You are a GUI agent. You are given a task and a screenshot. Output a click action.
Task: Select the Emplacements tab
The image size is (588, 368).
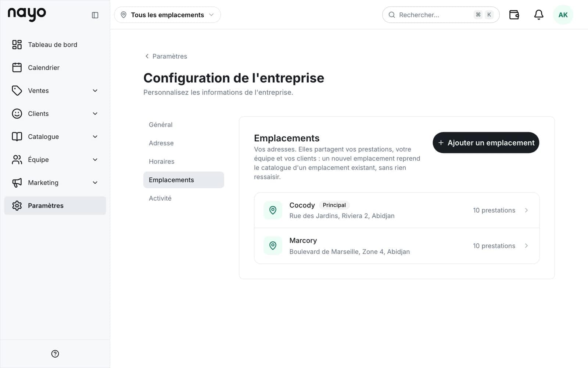point(183,180)
